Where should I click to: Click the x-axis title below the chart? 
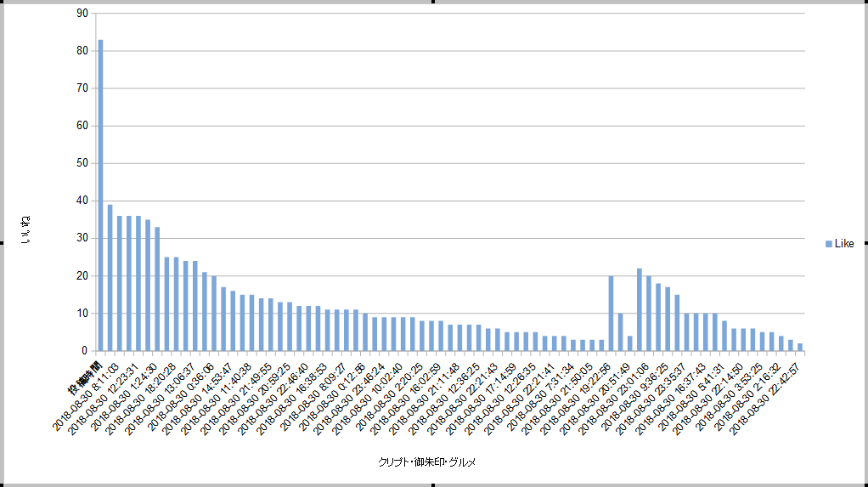point(426,462)
